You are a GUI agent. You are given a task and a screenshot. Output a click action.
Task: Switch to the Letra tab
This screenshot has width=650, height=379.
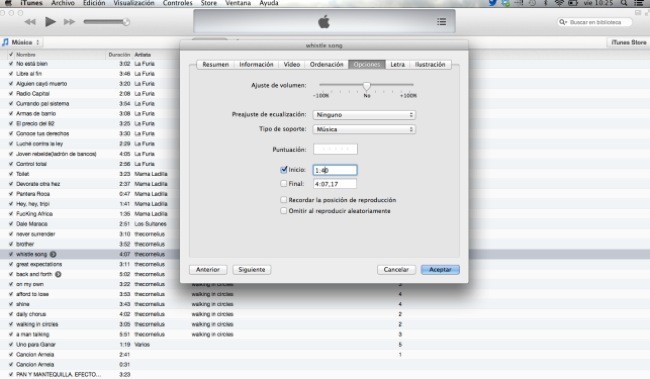pos(398,65)
